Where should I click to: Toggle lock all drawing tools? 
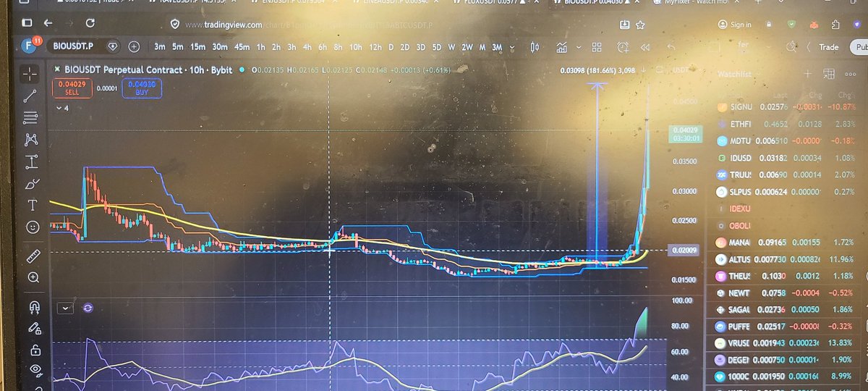click(35, 350)
